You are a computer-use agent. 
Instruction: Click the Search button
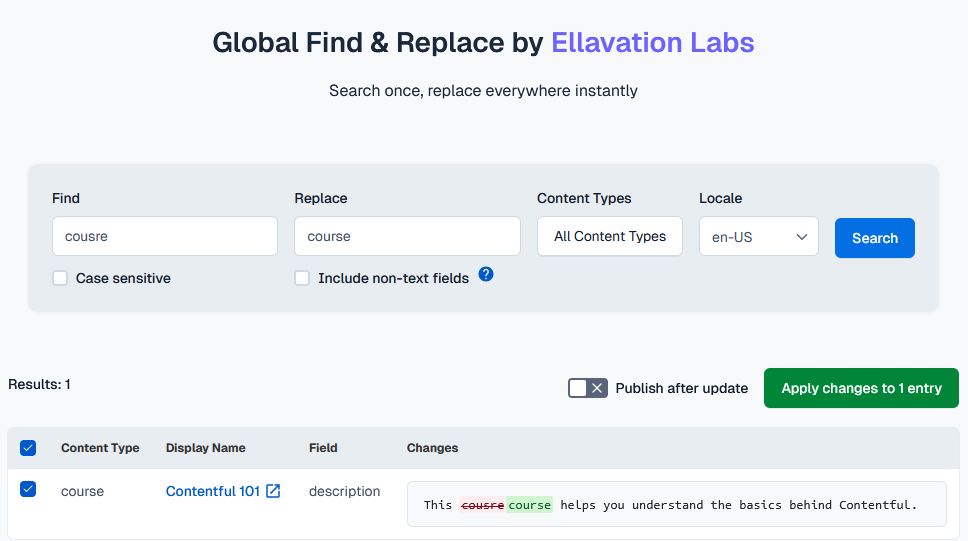pos(874,238)
